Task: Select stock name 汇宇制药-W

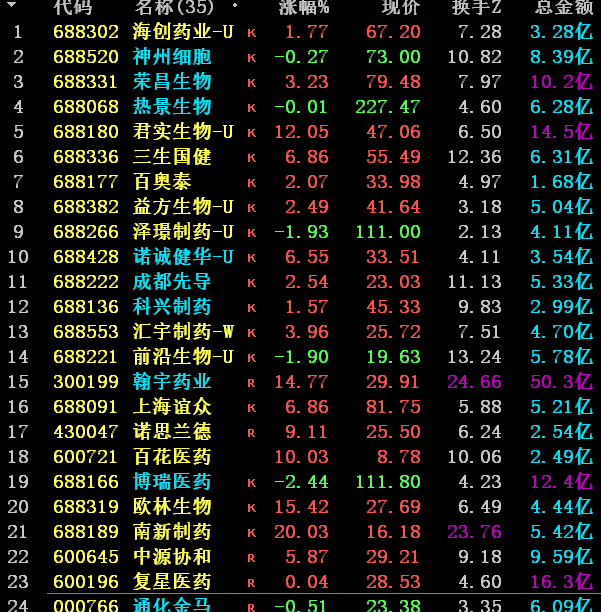Action: click(x=183, y=332)
